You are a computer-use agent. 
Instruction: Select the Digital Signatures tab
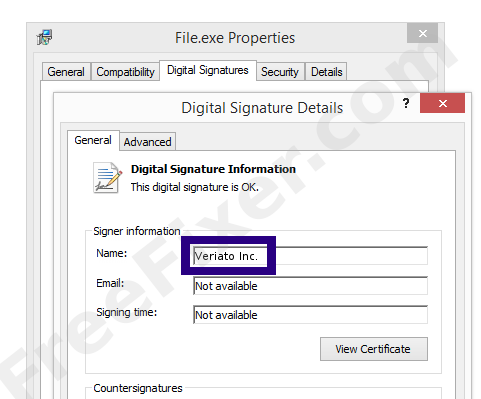208,70
